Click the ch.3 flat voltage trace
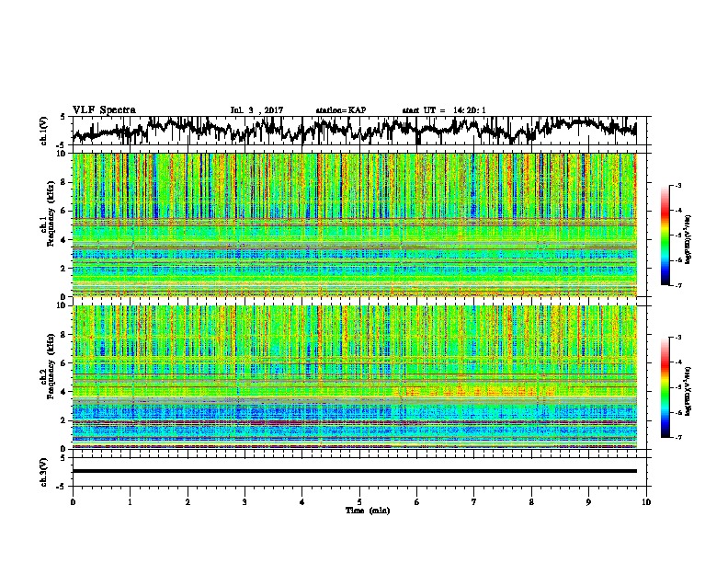The width and height of the screenshot is (728, 563). point(354,471)
